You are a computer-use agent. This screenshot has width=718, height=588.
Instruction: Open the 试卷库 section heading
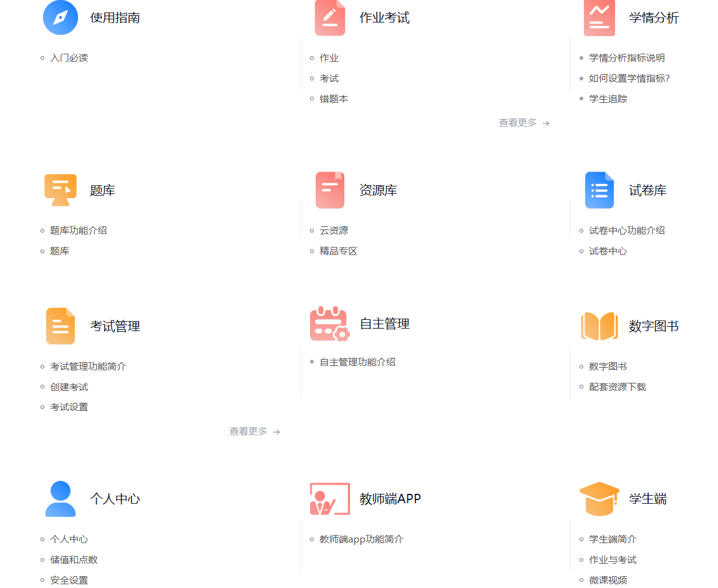point(648,190)
